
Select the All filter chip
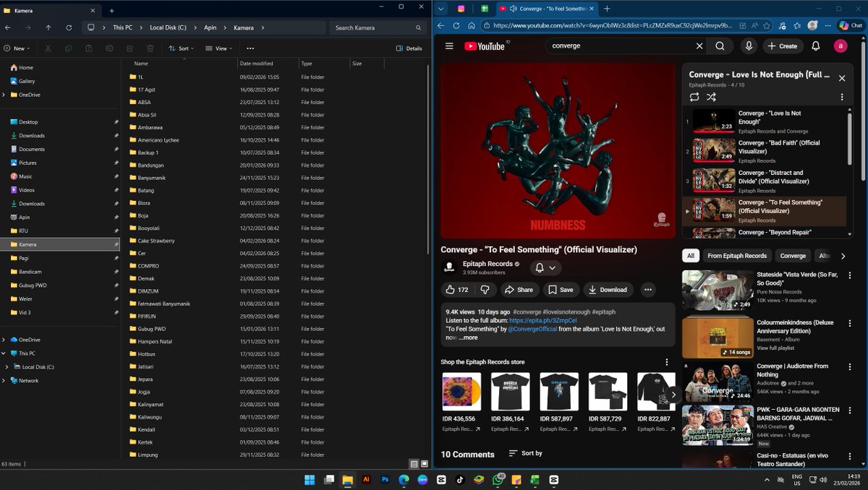coord(691,256)
